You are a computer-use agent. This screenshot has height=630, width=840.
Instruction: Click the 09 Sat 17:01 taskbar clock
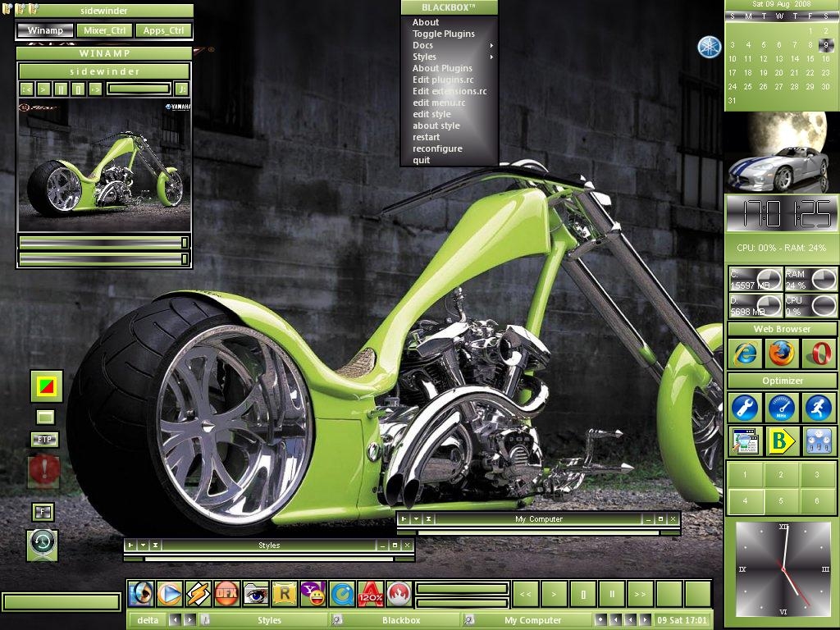point(682,620)
